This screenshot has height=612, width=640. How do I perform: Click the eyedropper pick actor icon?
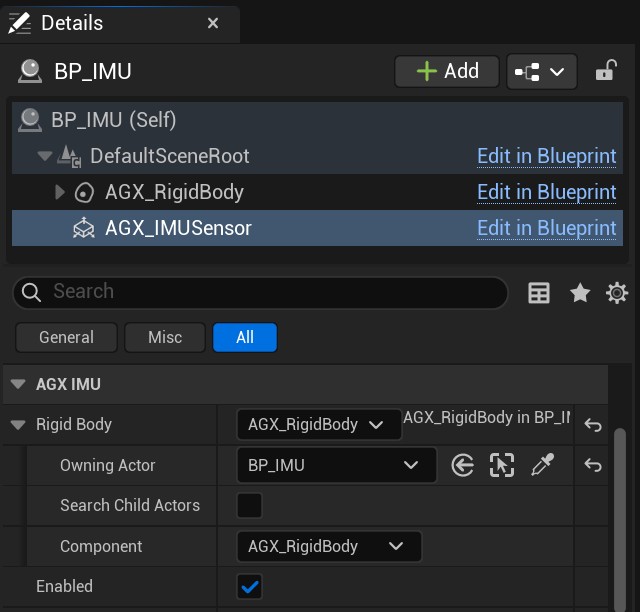tap(543, 465)
